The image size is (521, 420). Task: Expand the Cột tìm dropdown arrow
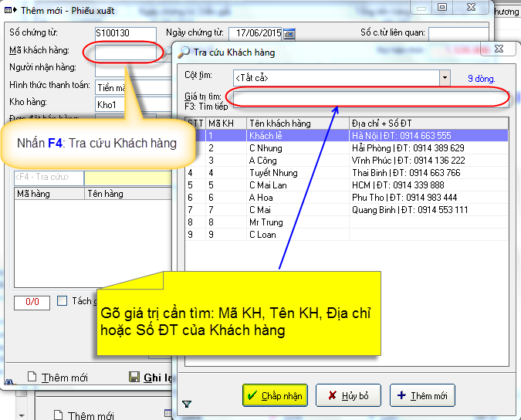click(444, 77)
